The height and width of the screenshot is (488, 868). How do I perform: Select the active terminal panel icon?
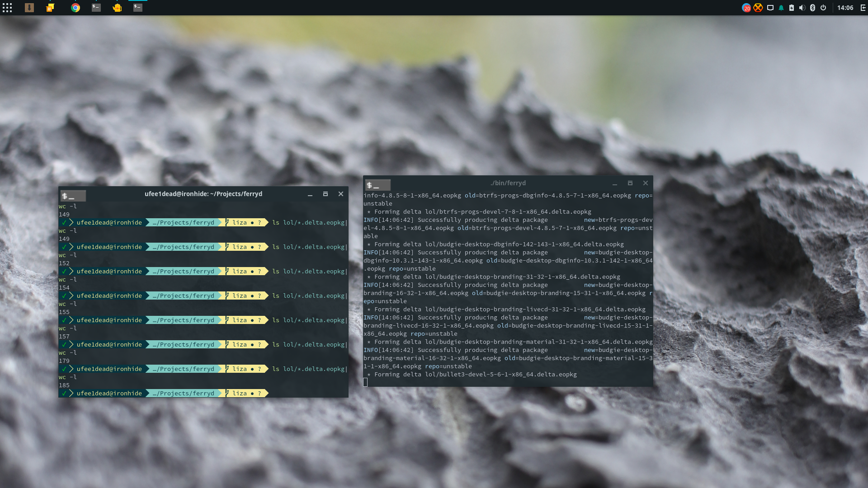pyautogui.click(x=138, y=8)
